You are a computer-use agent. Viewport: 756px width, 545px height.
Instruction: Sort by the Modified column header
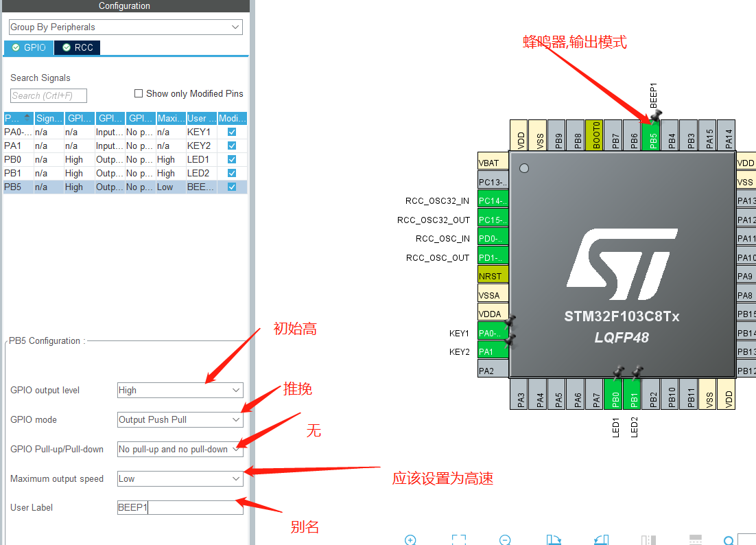[233, 118]
